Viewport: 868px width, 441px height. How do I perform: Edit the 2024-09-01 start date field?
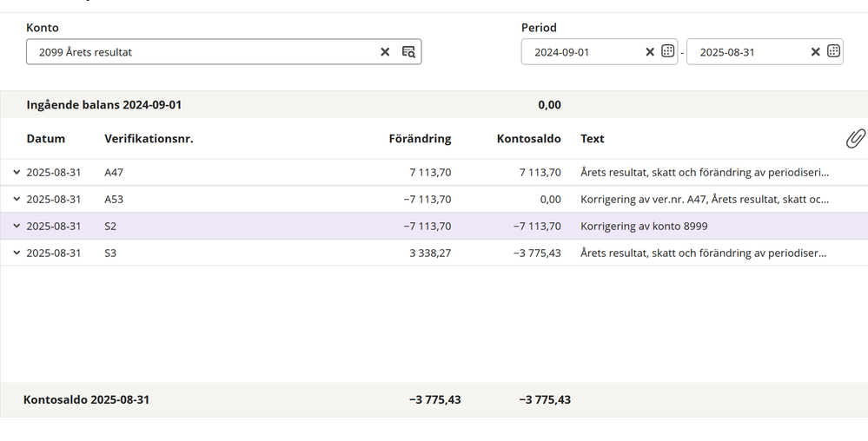click(x=582, y=52)
